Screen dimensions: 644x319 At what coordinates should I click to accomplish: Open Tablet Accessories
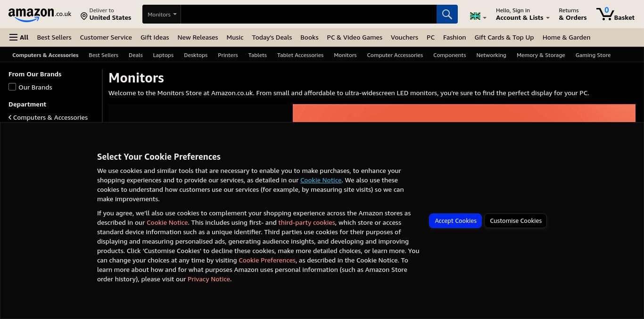click(300, 55)
